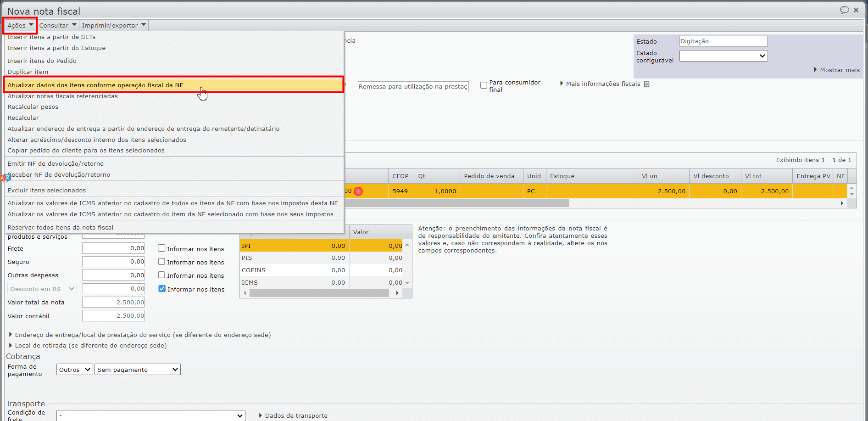This screenshot has width=868, height=421.
Task: Click the tax table scroll-down arrow
Action: [407, 283]
